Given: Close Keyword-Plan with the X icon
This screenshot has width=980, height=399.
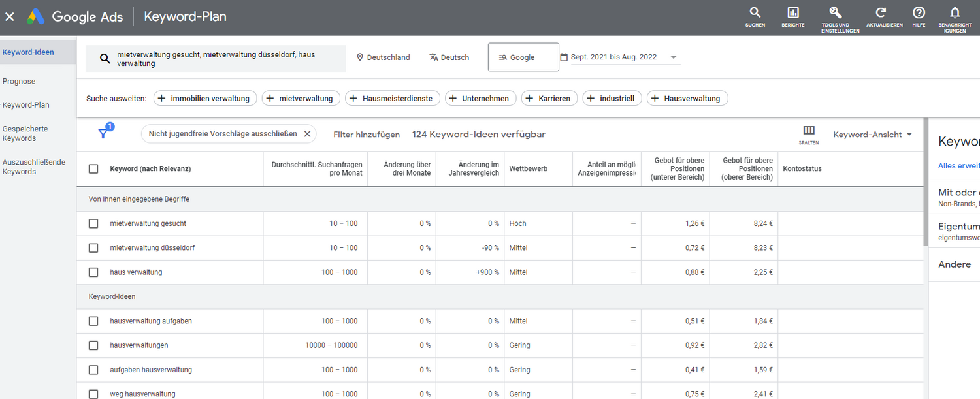Looking at the screenshot, I should click(x=10, y=17).
